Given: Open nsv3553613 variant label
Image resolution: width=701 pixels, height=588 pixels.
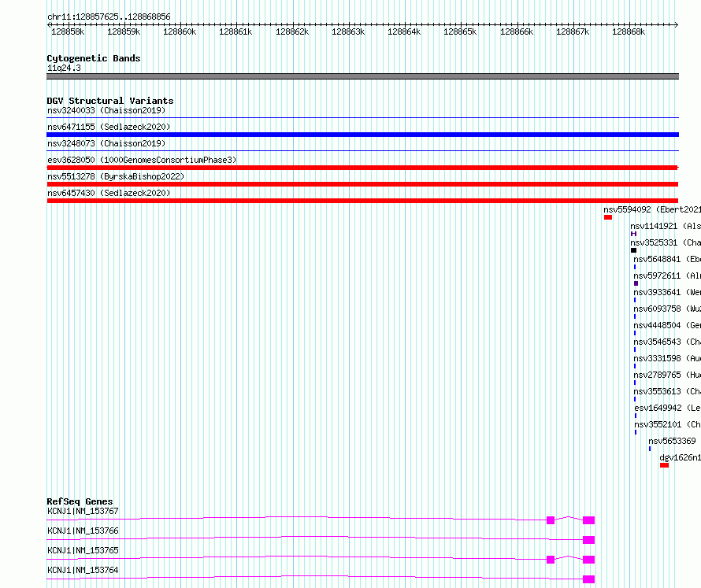Looking at the screenshot, I should (x=667, y=391).
